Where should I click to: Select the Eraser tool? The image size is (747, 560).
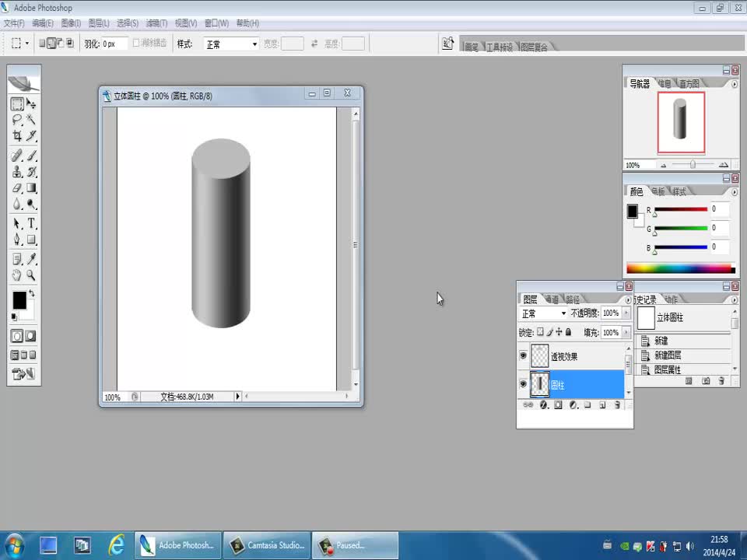click(x=17, y=188)
